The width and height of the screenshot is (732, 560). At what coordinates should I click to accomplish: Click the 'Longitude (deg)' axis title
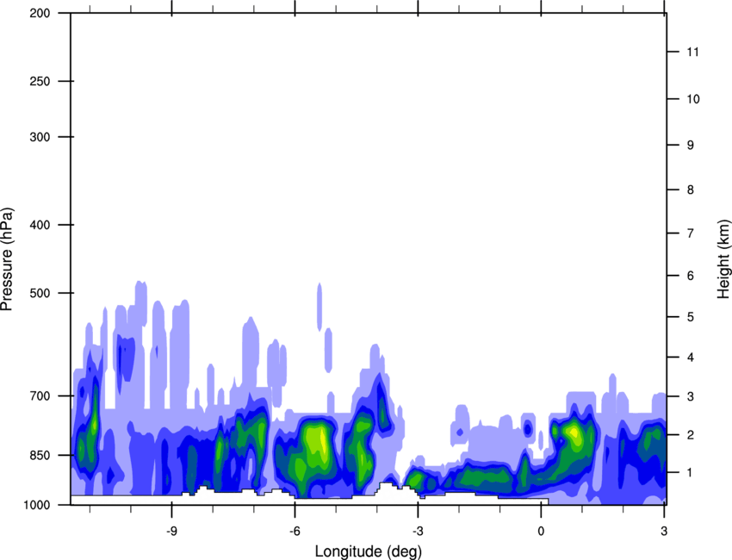point(369,551)
